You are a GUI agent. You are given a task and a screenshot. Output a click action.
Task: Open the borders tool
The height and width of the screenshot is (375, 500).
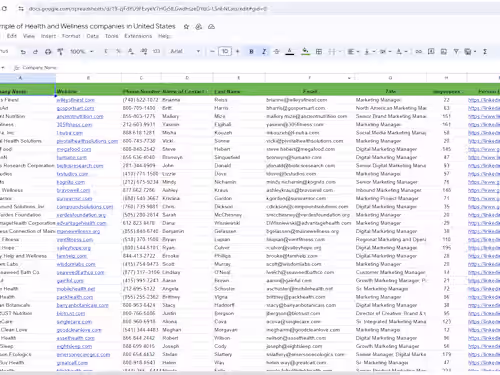319,51
